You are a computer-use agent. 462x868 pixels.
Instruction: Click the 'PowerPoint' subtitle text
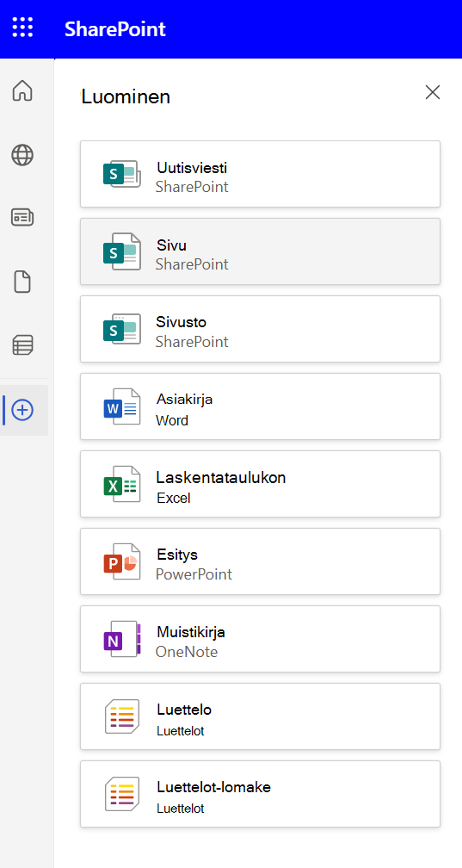click(194, 574)
